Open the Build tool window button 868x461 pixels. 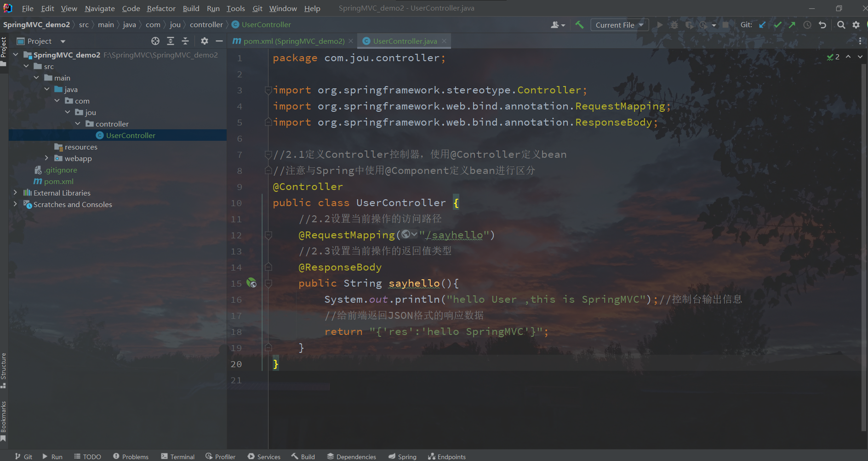[x=303, y=456]
